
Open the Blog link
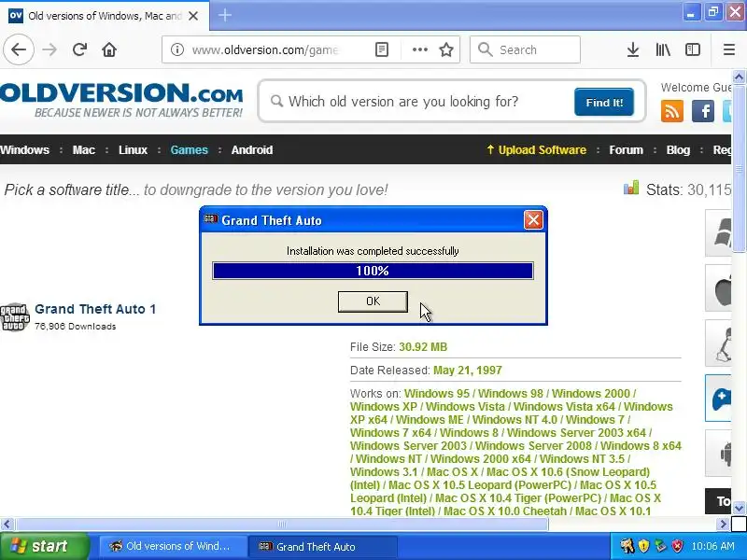pyautogui.click(x=678, y=150)
